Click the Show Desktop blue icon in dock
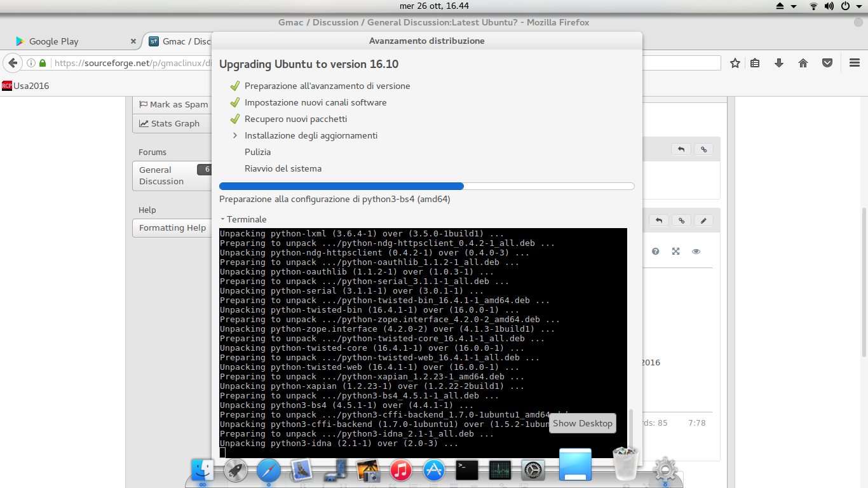Image resolution: width=868 pixels, height=488 pixels. 575,464
